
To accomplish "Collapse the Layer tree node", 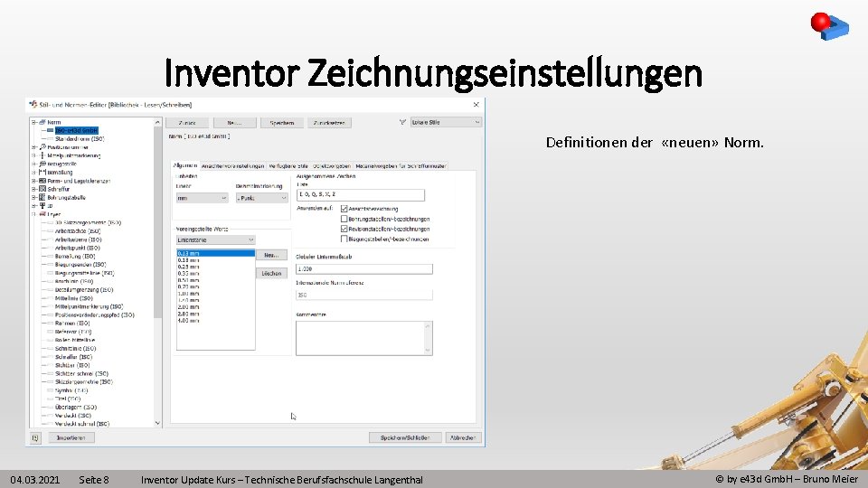I will (x=33, y=214).
